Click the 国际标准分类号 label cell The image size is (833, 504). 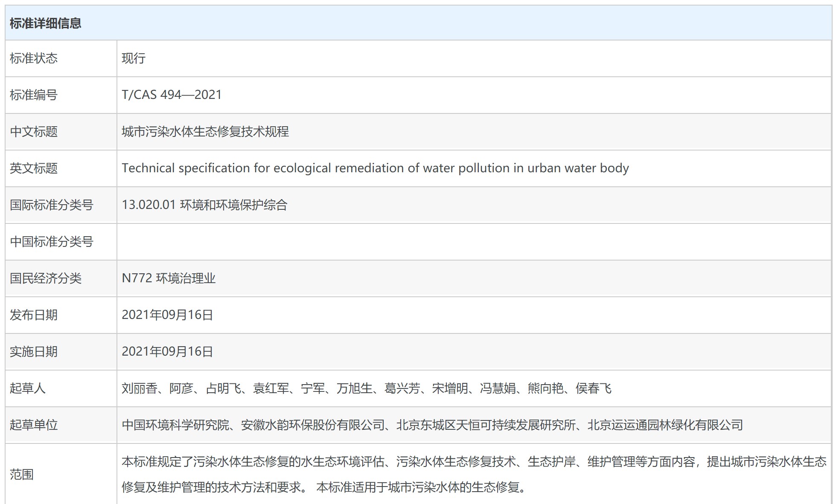(x=52, y=205)
